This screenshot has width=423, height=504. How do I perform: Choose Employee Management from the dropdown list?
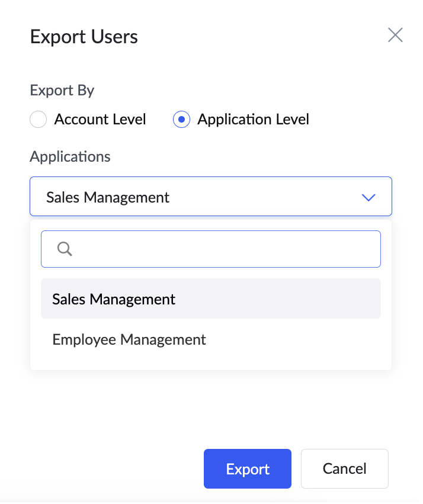coord(129,340)
